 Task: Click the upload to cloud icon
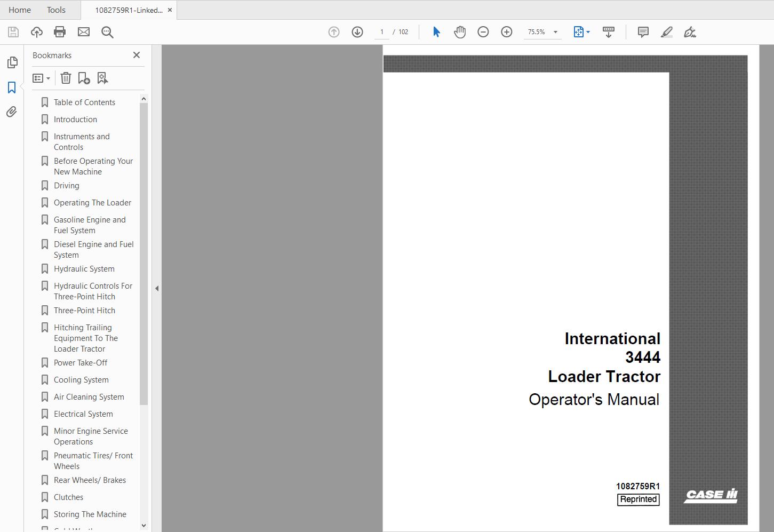point(37,32)
